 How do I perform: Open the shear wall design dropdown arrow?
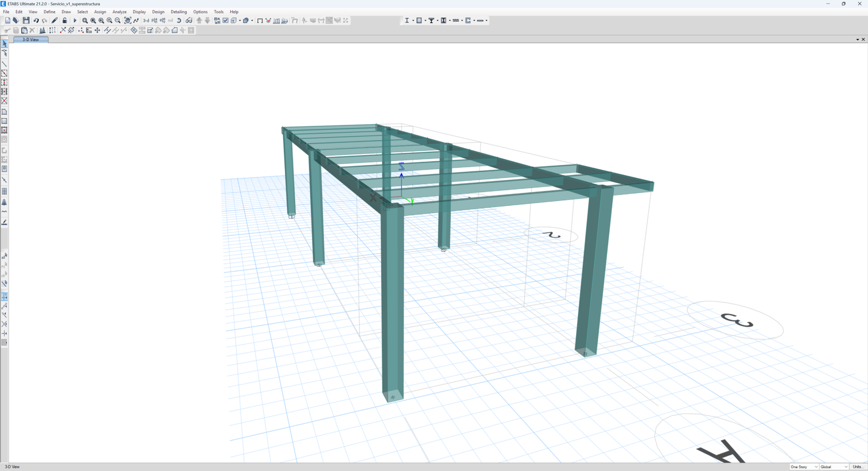click(474, 21)
